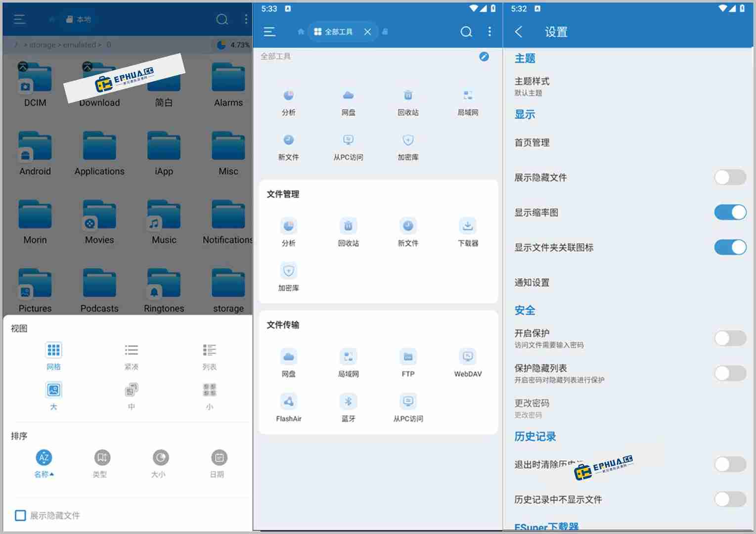Open 主页管理 homepage management settings
The height and width of the screenshot is (534, 756).
click(x=532, y=142)
